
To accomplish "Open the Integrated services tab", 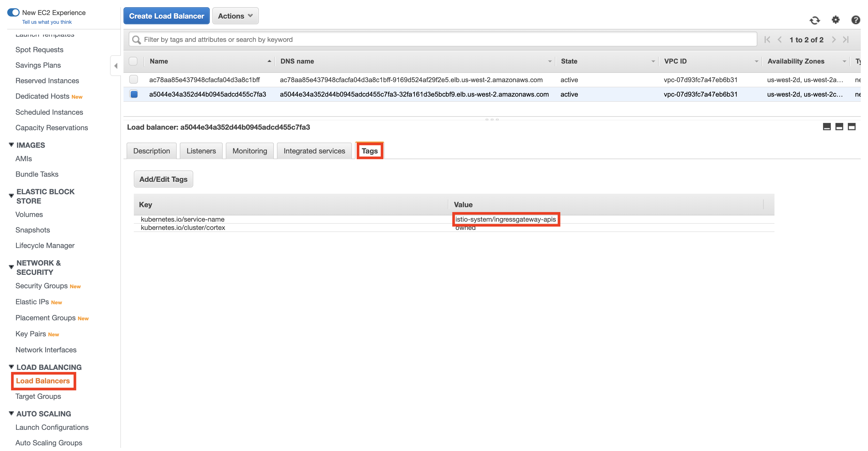I will pyautogui.click(x=314, y=151).
